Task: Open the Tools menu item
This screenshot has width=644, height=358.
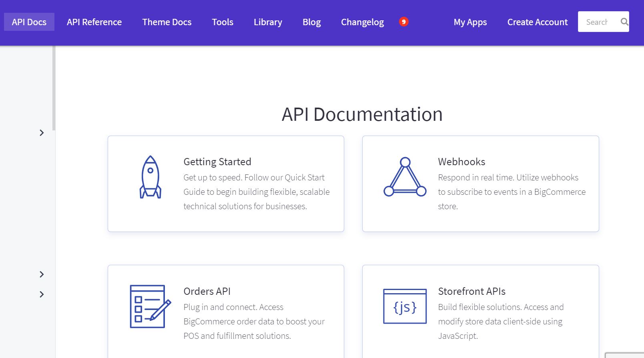Action: coord(223,22)
